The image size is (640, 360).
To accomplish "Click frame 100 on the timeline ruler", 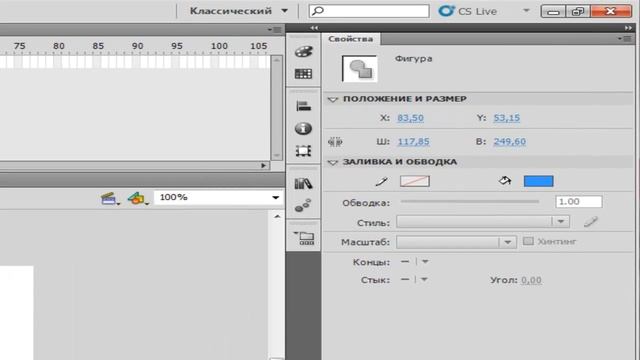I will 219,46.
